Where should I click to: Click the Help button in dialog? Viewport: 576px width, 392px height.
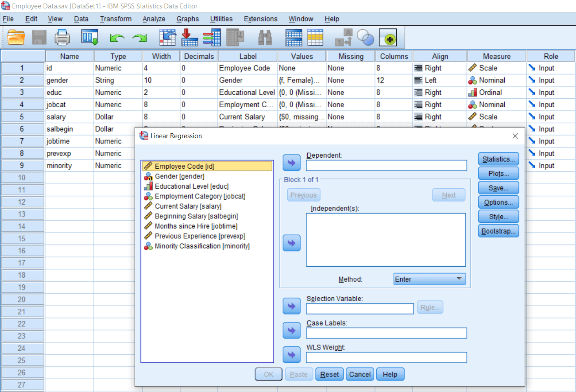[x=390, y=374]
